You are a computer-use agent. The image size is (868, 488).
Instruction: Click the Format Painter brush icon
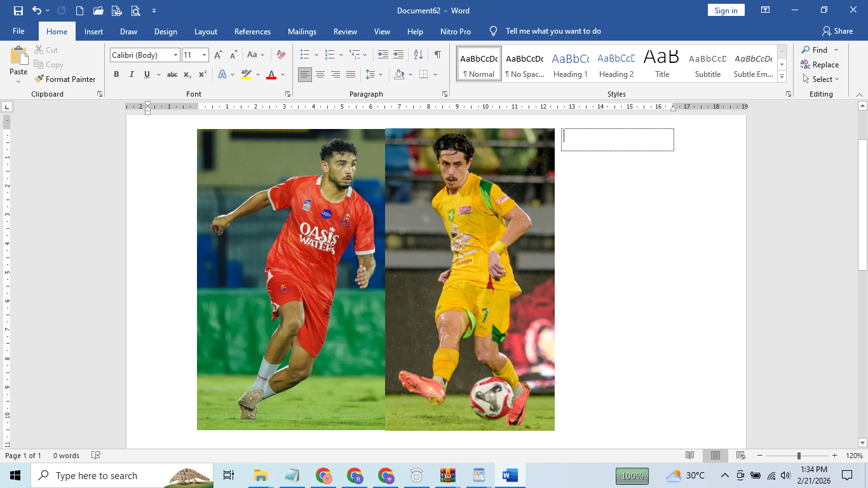[x=39, y=79]
